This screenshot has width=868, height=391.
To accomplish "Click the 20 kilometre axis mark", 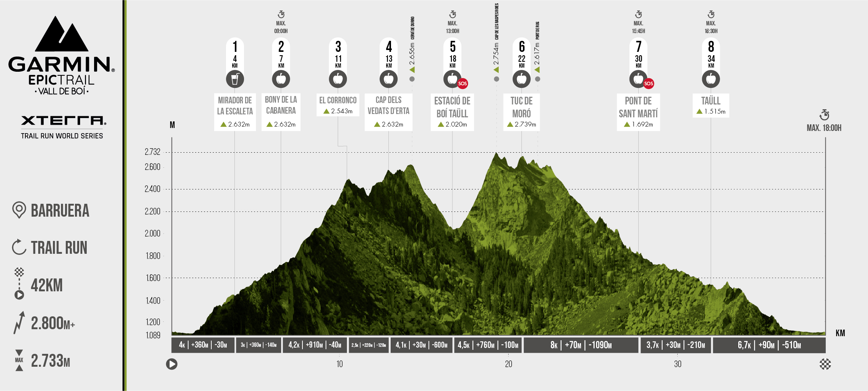I will coord(508,364).
